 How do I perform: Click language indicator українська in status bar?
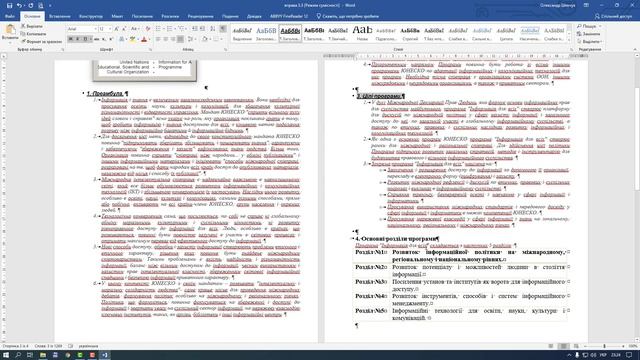tap(89, 346)
